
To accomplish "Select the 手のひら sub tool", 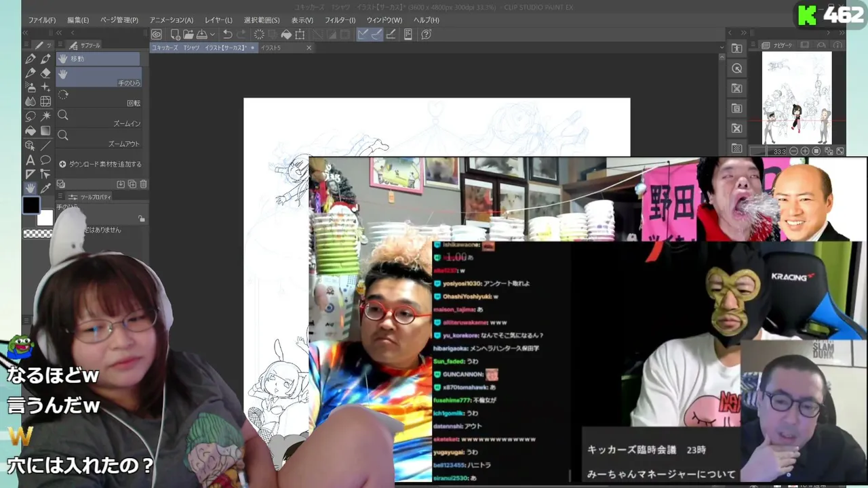I will 99,77.
